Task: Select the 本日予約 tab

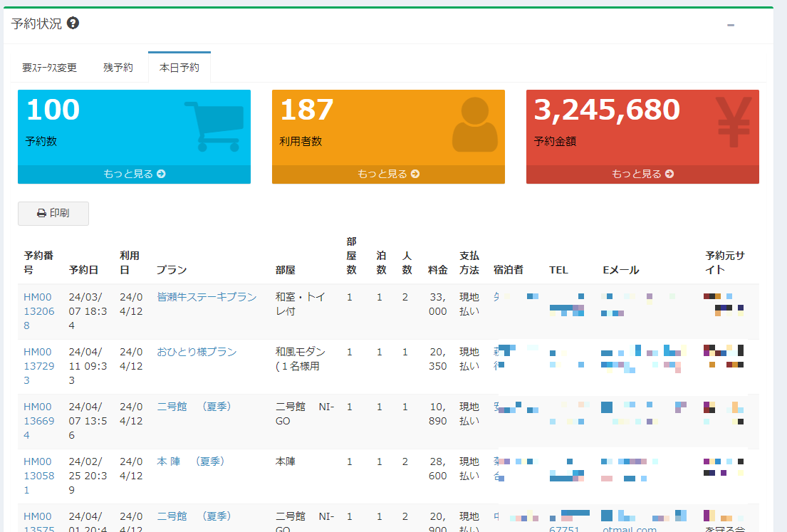Action: pyautogui.click(x=179, y=68)
